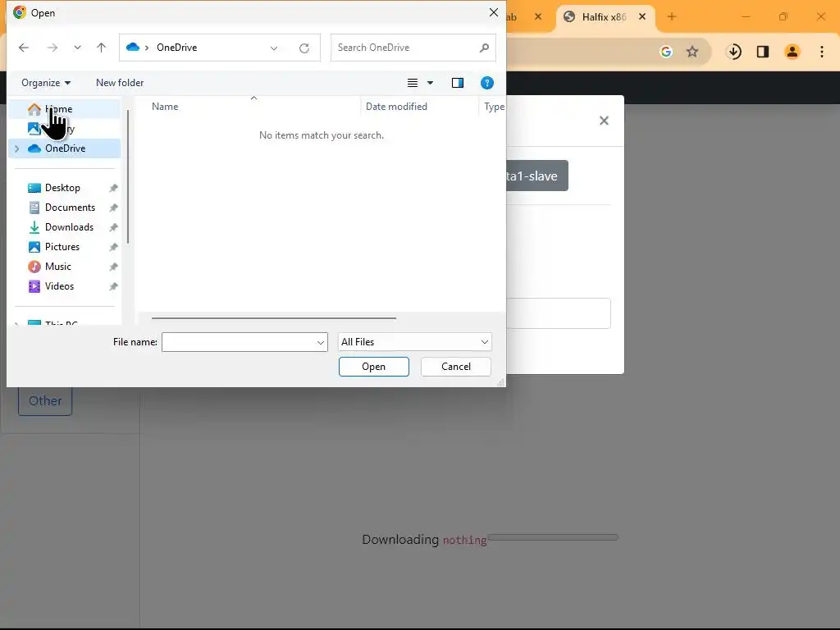Click the Music pin icon
840x630 pixels.
point(113,267)
